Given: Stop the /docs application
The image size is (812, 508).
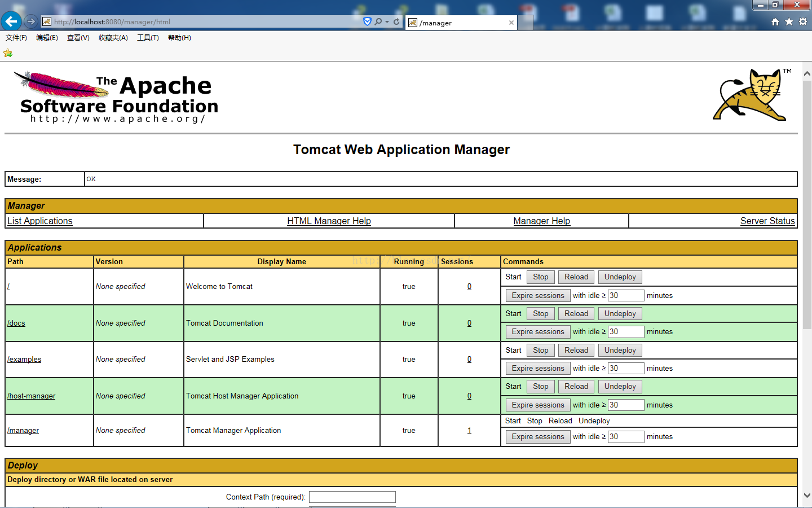Looking at the screenshot, I should point(541,314).
